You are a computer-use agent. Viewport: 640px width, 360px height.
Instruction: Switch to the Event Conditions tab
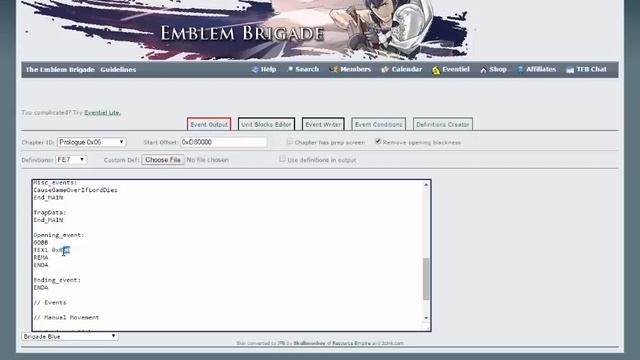[378, 124]
